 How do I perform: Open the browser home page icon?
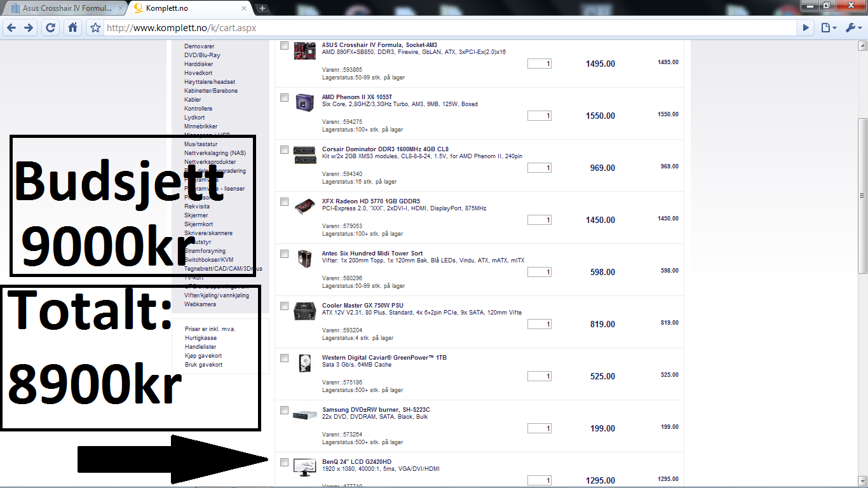73,28
